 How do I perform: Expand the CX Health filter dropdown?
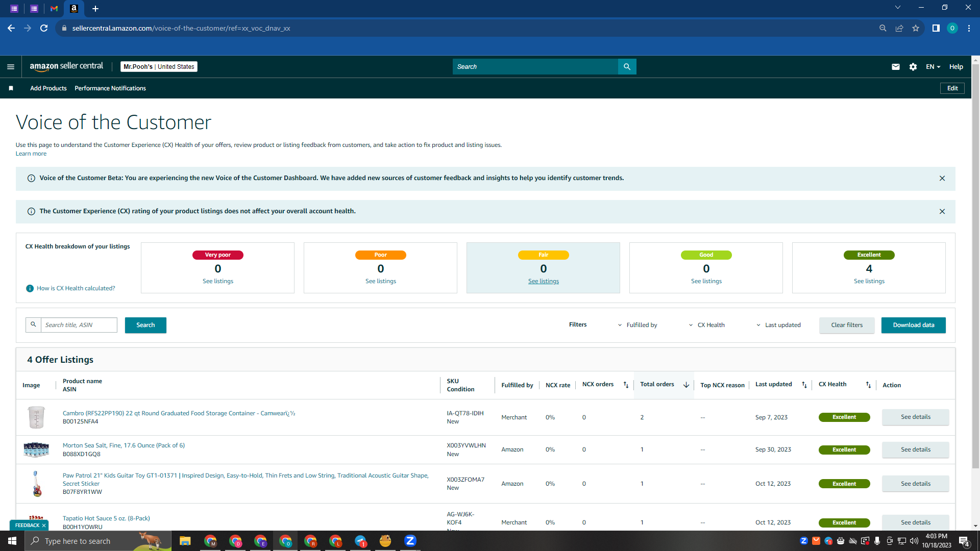pos(706,325)
